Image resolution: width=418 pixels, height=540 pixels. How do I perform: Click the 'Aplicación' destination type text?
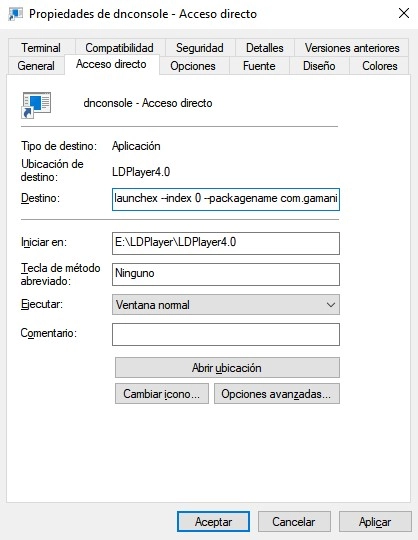[x=136, y=146]
